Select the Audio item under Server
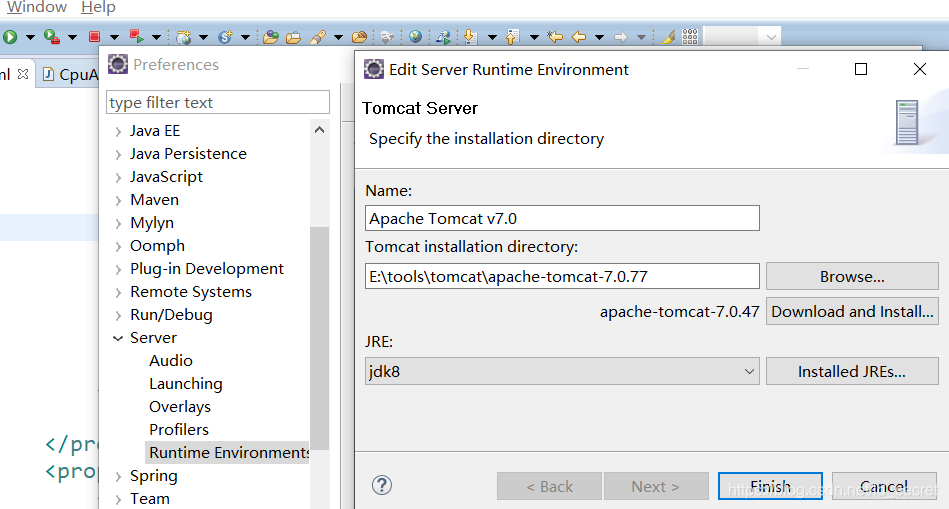Viewport: 949px width, 509px height. pos(171,361)
